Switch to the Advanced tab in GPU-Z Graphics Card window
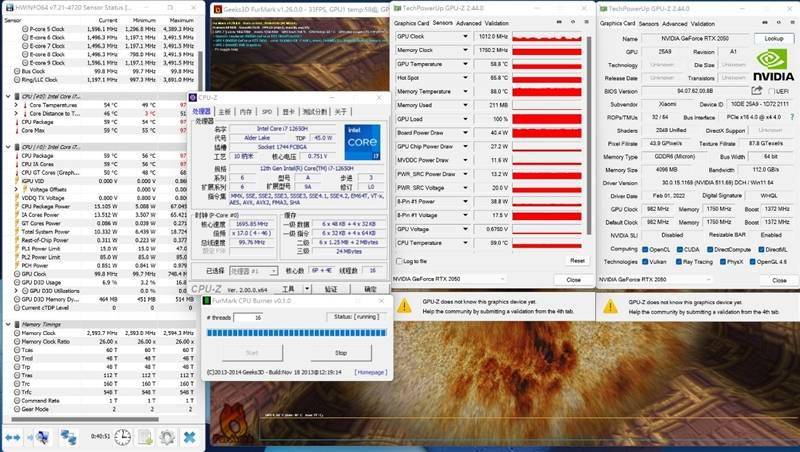This screenshot has height=452, width=800. (674, 23)
